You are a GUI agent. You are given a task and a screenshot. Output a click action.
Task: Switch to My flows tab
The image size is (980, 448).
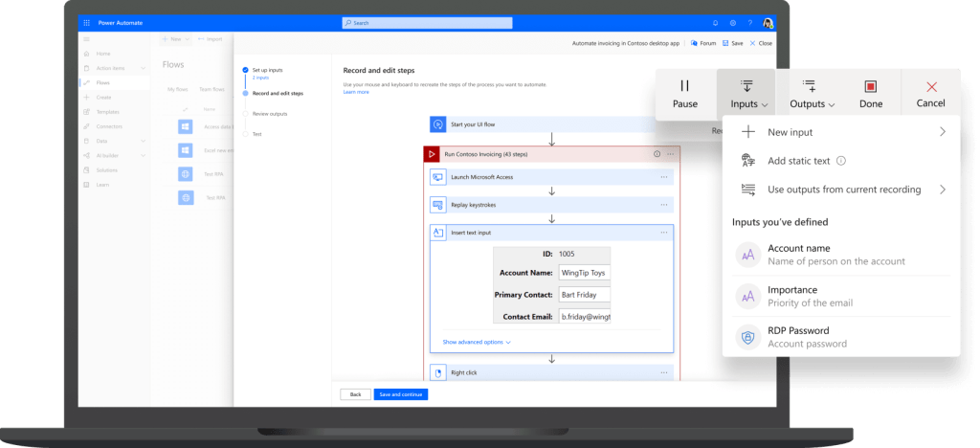(x=177, y=89)
